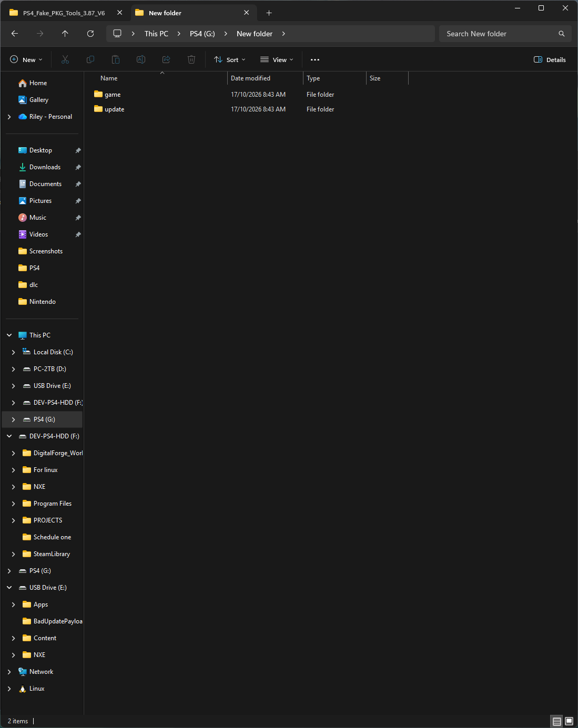Screen dimensions: 578x728
Task: Expand chevron after New folder in address bar
Action: [283, 34]
